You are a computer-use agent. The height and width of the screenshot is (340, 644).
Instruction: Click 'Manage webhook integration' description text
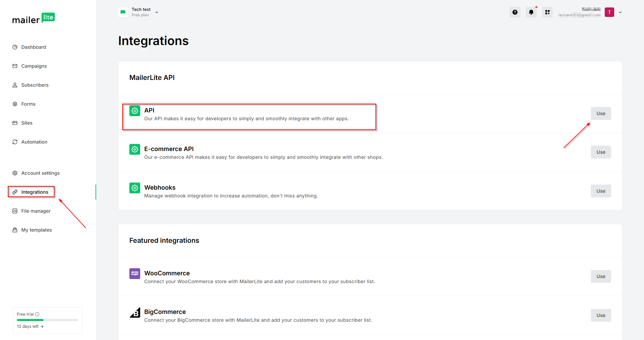click(x=231, y=196)
